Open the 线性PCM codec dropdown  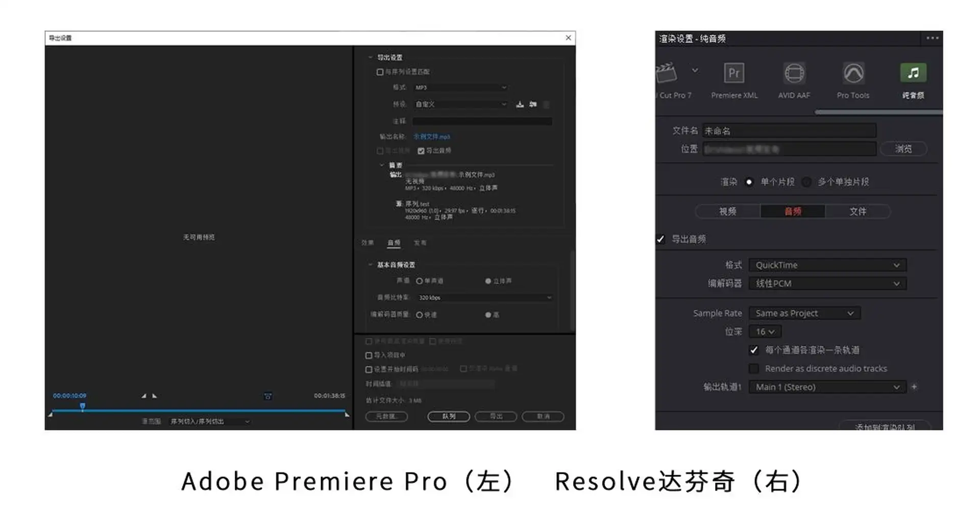pos(827,284)
